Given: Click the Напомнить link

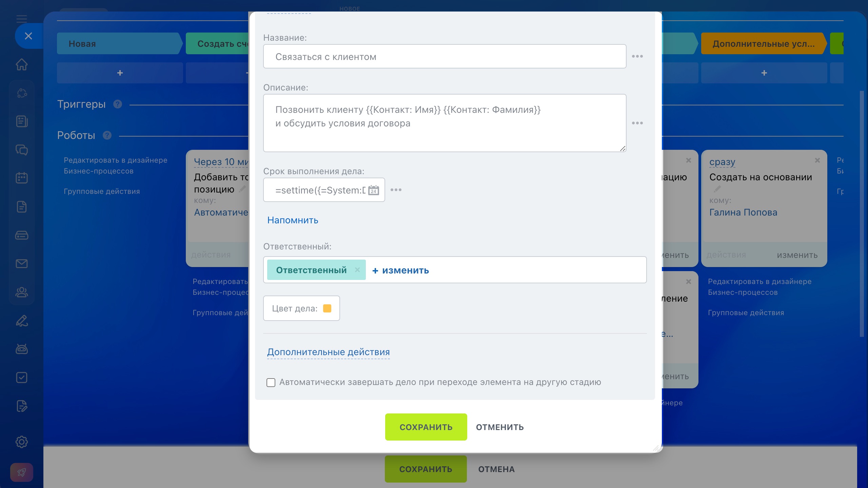Looking at the screenshot, I should point(293,220).
